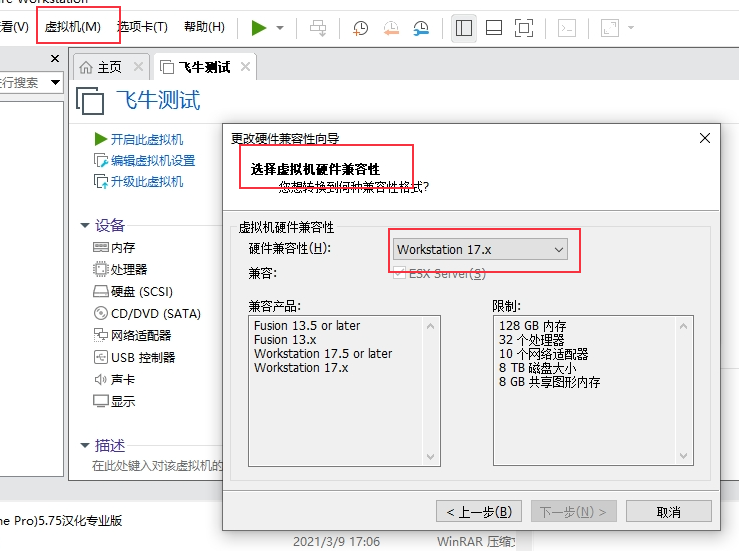Open the 虚拟机(M) menu
Viewport: 739px width, 551px height.
coord(73,27)
